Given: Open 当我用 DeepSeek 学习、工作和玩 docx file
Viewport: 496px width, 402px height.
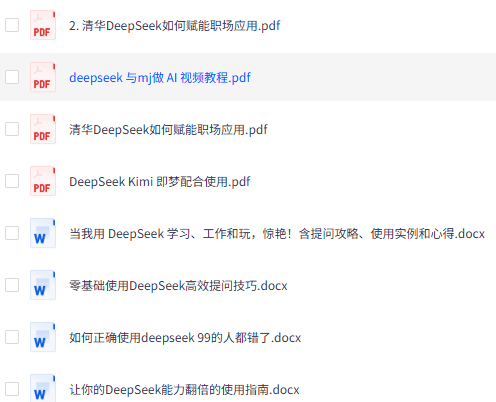Looking at the screenshot, I should click(277, 234).
